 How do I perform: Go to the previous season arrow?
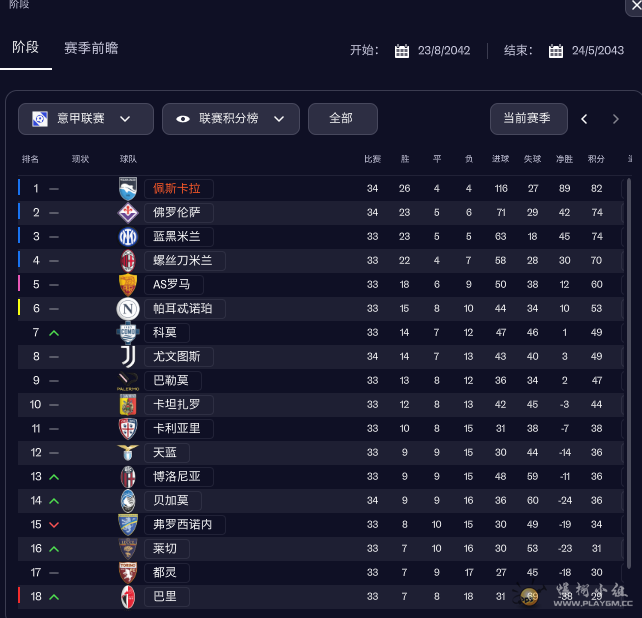(x=585, y=119)
